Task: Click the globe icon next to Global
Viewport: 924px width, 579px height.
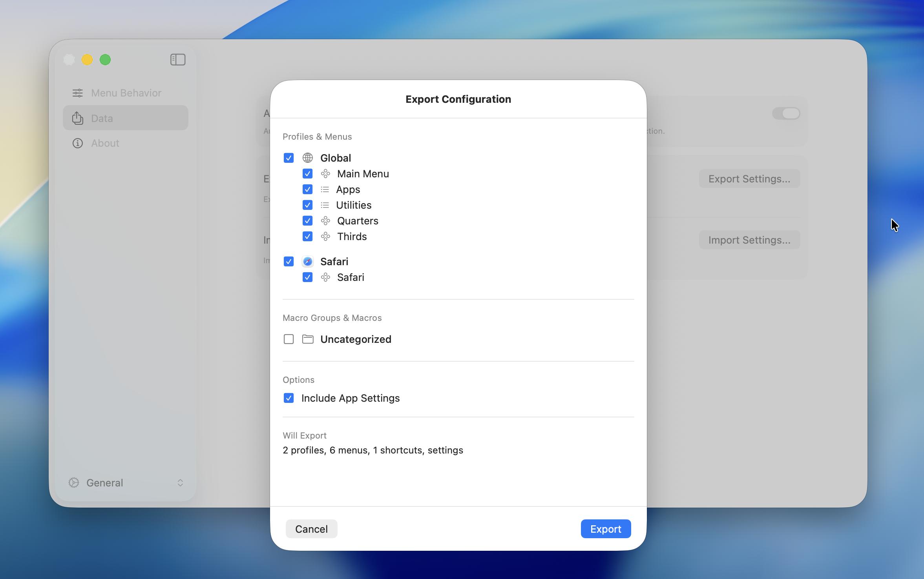Action: pyautogui.click(x=307, y=158)
